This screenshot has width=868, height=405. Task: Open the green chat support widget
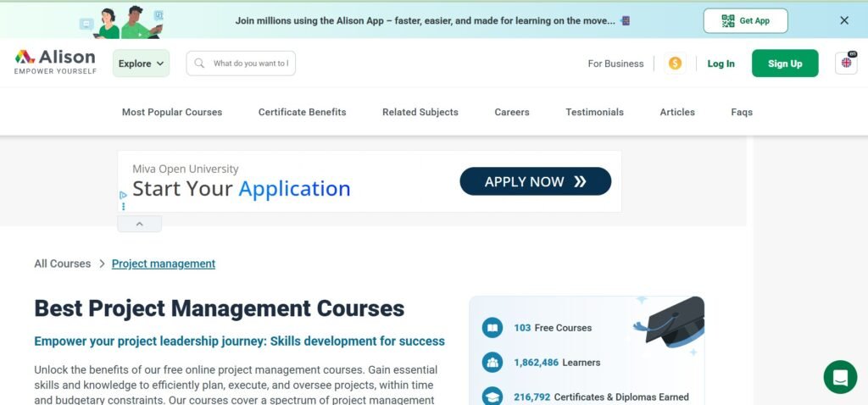pos(840,377)
